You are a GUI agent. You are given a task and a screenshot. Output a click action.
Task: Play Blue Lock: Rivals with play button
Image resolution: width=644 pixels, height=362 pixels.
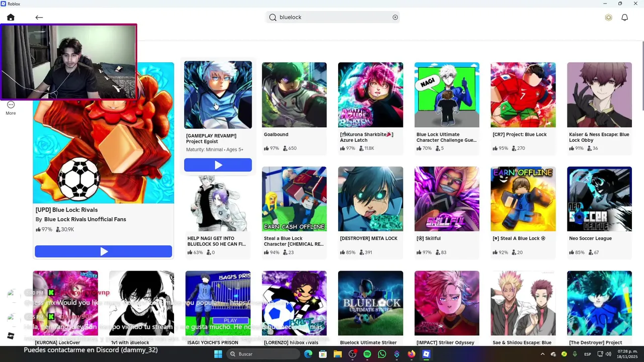click(103, 251)
